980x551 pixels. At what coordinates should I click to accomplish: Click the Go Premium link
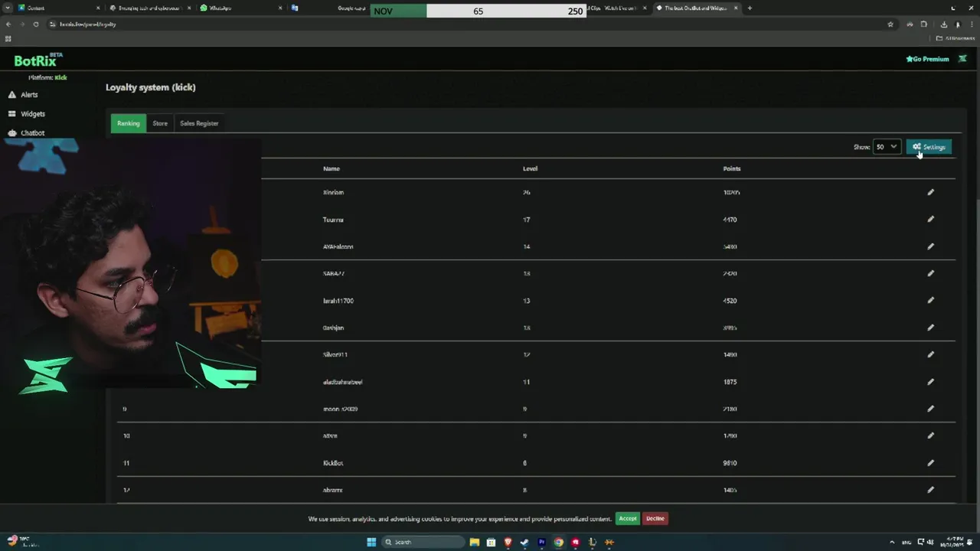pyautogui.click(x=927, y=59)
